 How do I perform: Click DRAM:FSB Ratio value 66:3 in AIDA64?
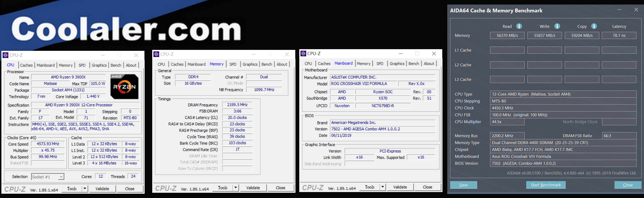click(619, 136)
